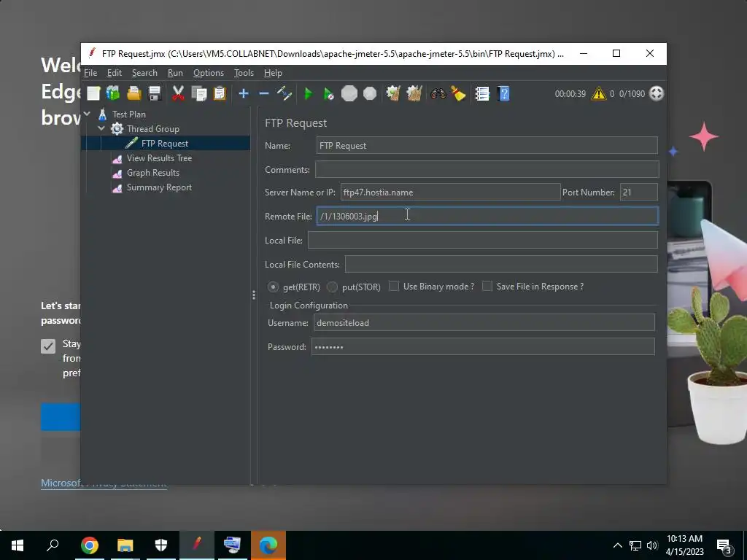Enable Use Binary mode checkbox
The height and width of the screenshot is (560, 747).
[394, 286]
